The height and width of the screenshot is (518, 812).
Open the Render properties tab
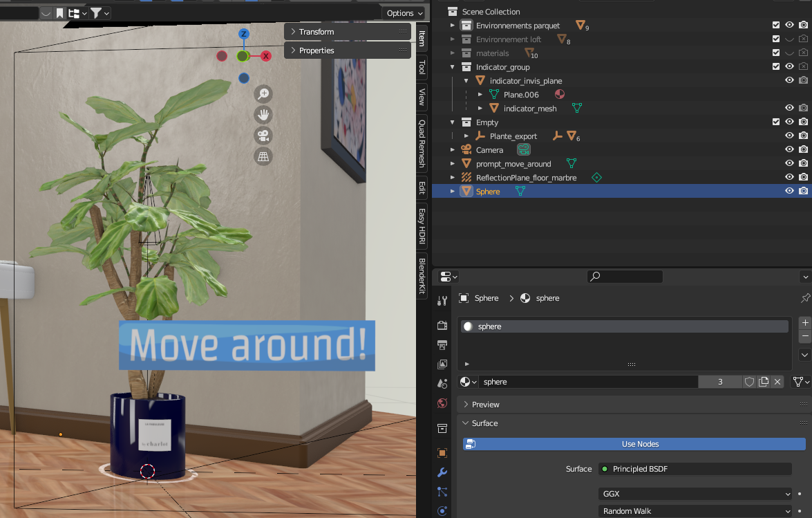pos(442,325)
